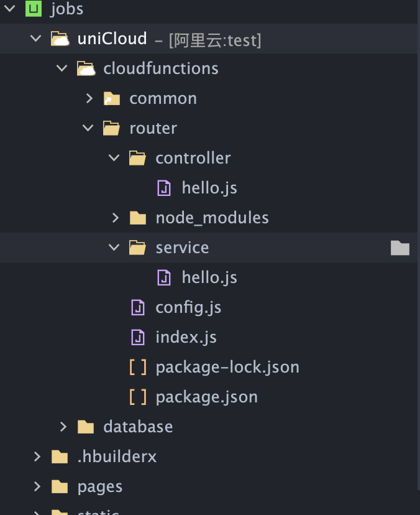This screenshot has width=420, height=515.
Task: Click the index.js file icon
Action: click(138, 337)
